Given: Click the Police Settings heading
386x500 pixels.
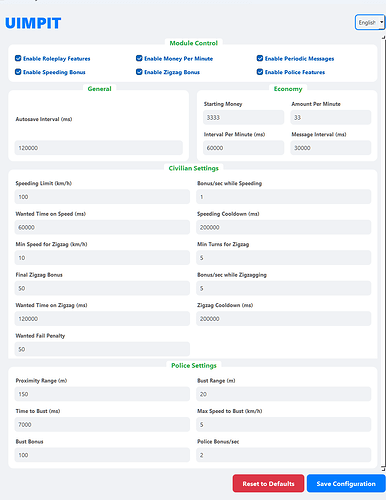Looking at the screenshot, I should tap(194, 366).
